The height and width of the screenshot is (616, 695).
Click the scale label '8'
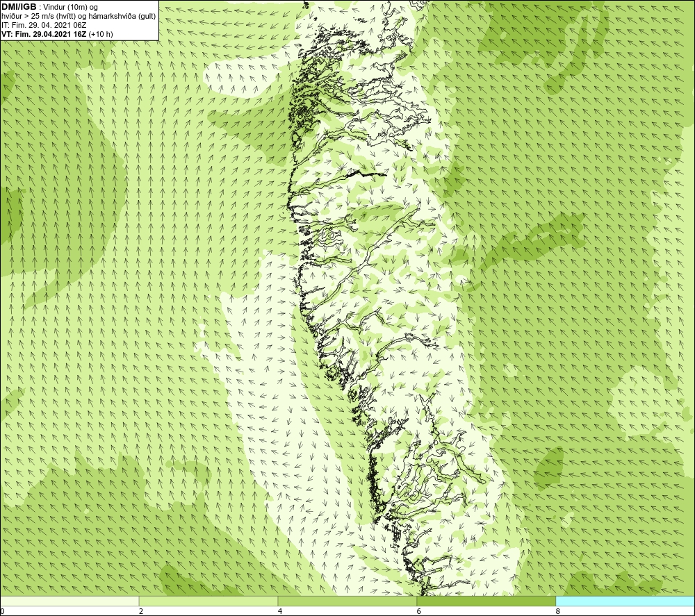pyautogui.click(x=558, y=612)
